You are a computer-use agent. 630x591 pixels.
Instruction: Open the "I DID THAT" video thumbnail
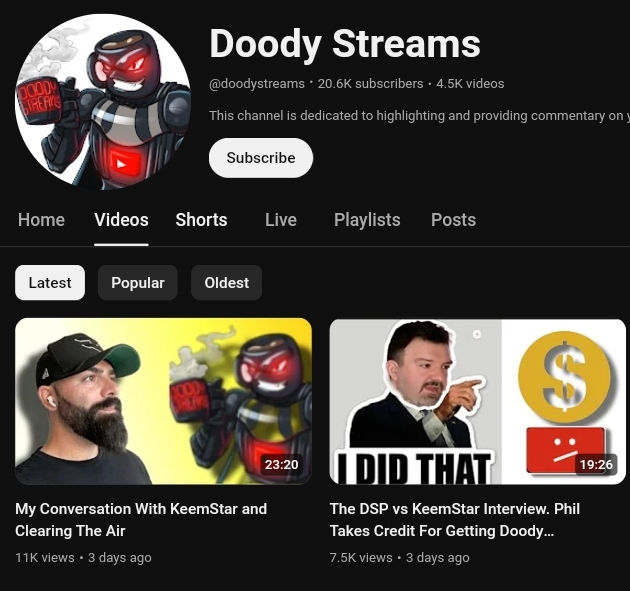[478, 401]
